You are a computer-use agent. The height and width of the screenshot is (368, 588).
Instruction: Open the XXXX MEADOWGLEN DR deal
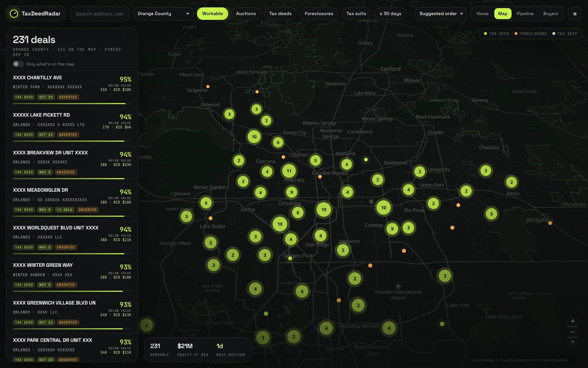click(x=72, y=202)
